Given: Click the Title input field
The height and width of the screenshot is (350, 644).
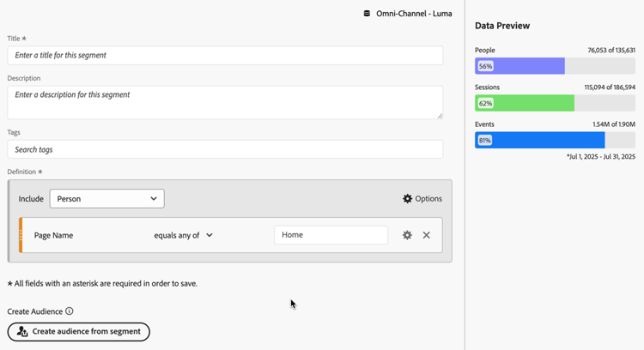Looking at the screenshot, I should (x=225, y=55).
